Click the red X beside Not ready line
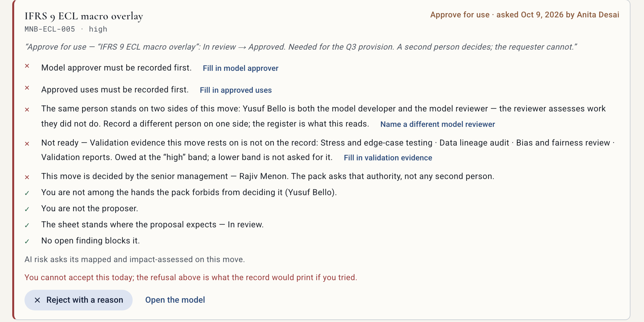Image resolution: width=644 pixels, height=322 pixels. [27, 144]
